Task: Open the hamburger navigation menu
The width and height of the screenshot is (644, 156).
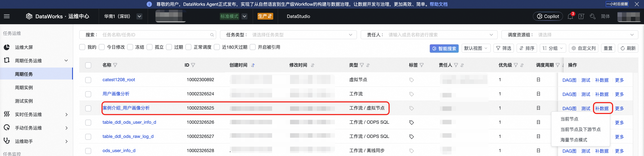Action: click(x=7, y=16)
